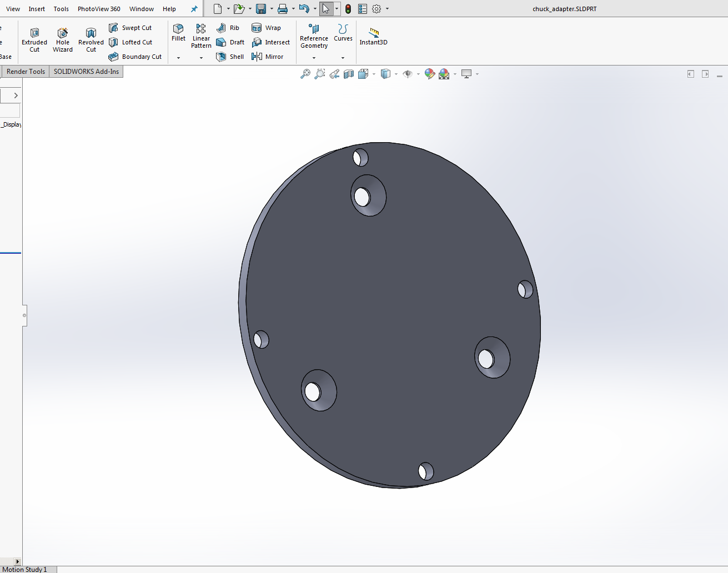This screenshot has width=728, height=573.
Task: Open a file with folder icon
Action: 239,9
